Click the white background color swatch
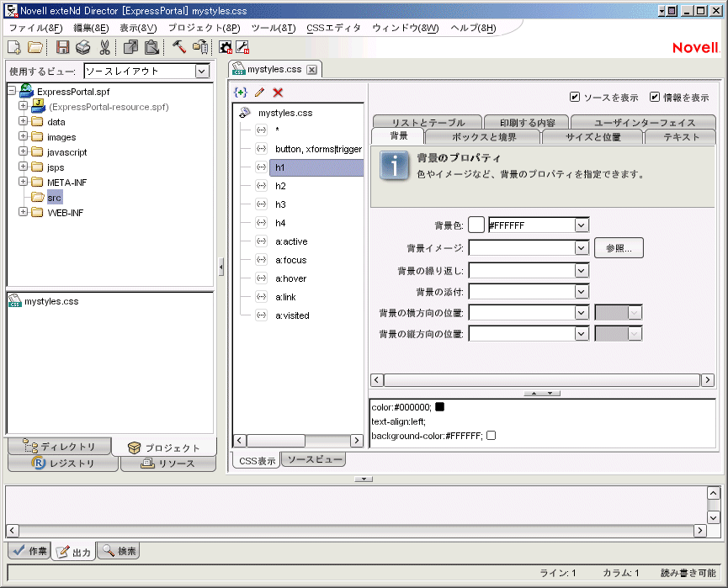The height and width of the screenshot is (588, 728). tap(476, 225)
